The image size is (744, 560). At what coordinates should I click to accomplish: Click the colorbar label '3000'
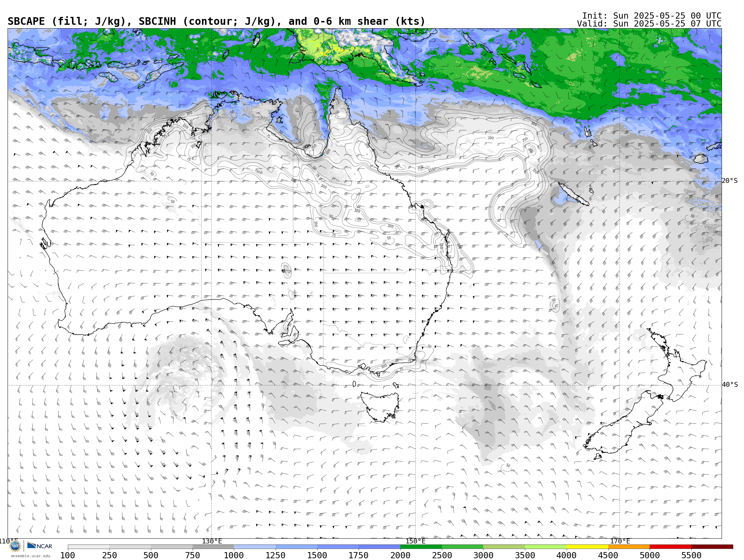pyautogui.click(x=483, y=556)
